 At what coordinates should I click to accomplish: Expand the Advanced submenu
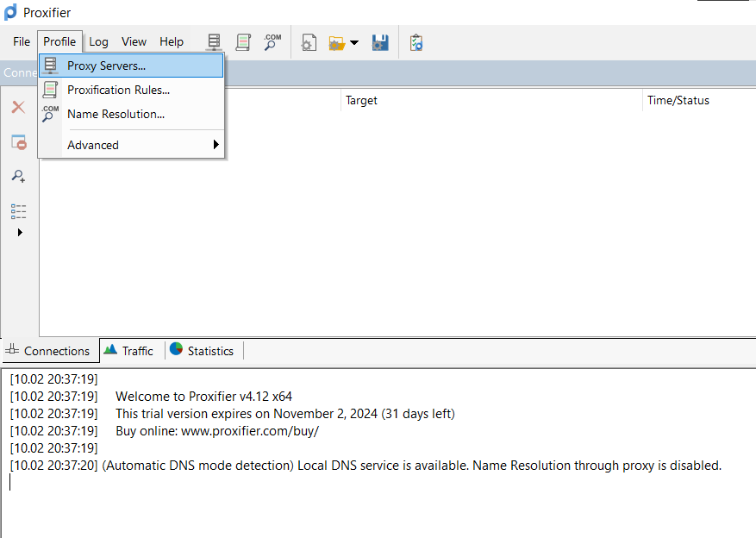[x=131, y=145]
